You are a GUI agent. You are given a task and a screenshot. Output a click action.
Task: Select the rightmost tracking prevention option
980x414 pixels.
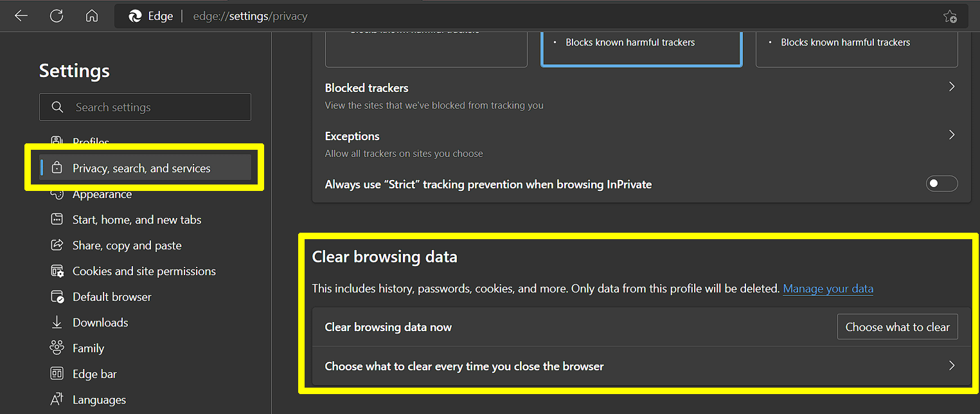point(857,48)
